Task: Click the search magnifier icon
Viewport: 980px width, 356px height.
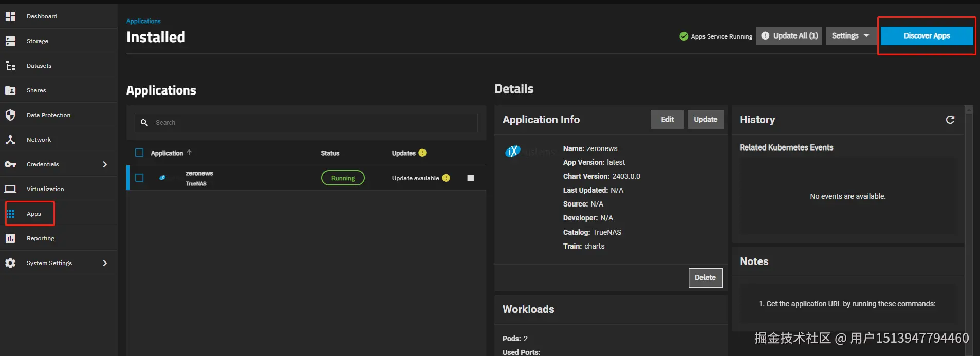Action: tap(144, 123)
